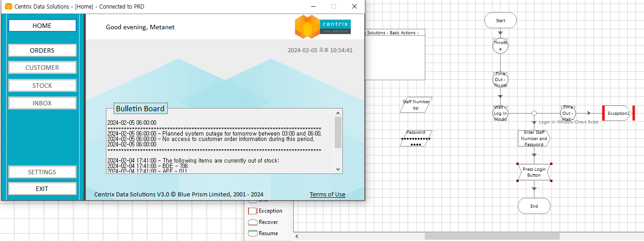Open Centrix SETTINGS
644x241 pixels.
tap(42, 172)
